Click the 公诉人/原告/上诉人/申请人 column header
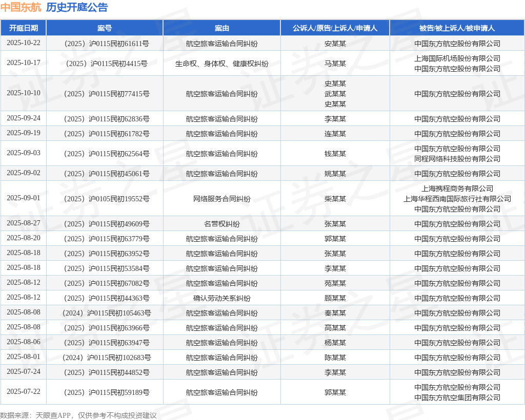This screenshot has width=525, height=420. (335, 28)
